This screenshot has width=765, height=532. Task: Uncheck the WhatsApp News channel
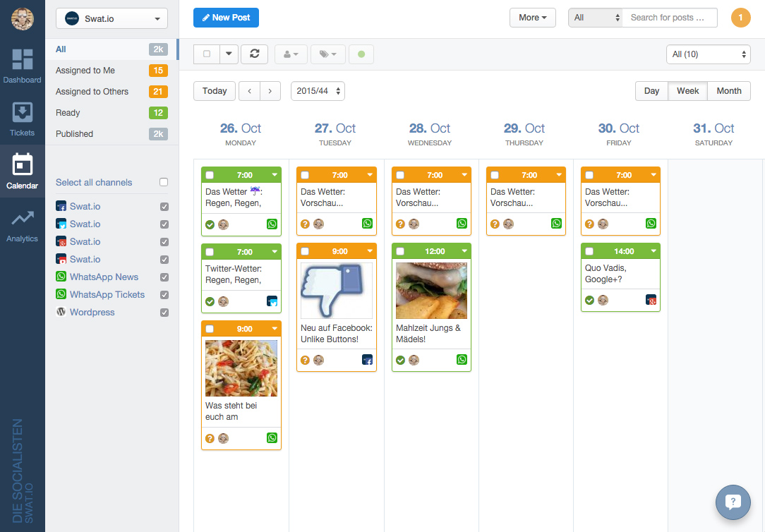point(164,277)
